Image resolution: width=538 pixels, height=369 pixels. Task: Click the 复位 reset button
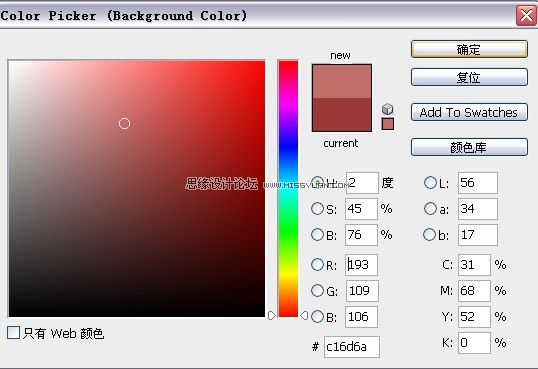[x=469, y=77]
